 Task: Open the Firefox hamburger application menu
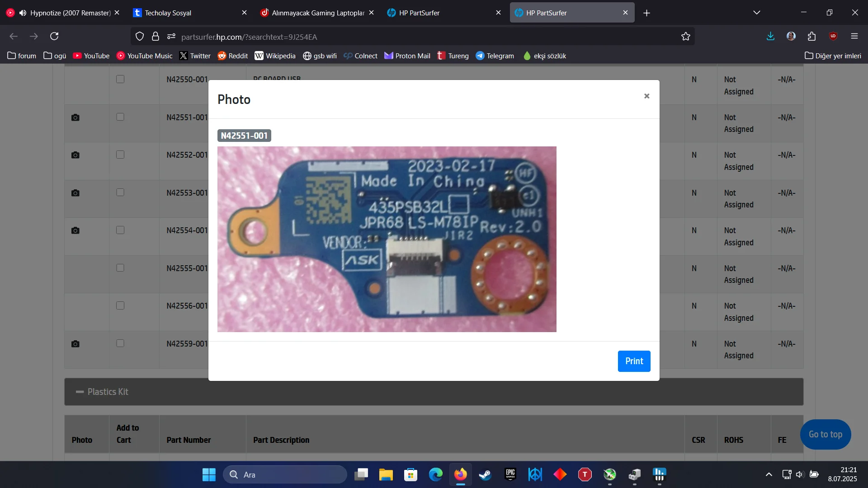coord(854,36)
